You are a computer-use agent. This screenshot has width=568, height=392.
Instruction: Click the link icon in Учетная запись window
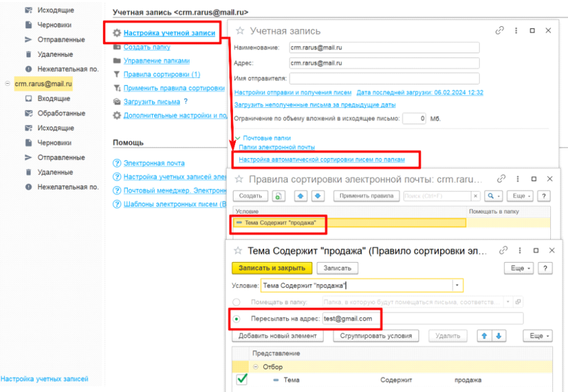coord(500,31)
